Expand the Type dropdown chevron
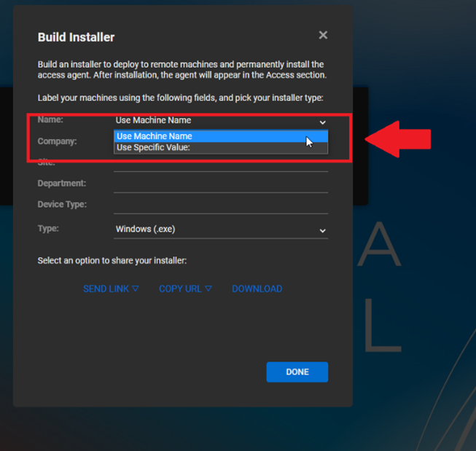Viewport: 476px width, 451px height. point(322,230)
